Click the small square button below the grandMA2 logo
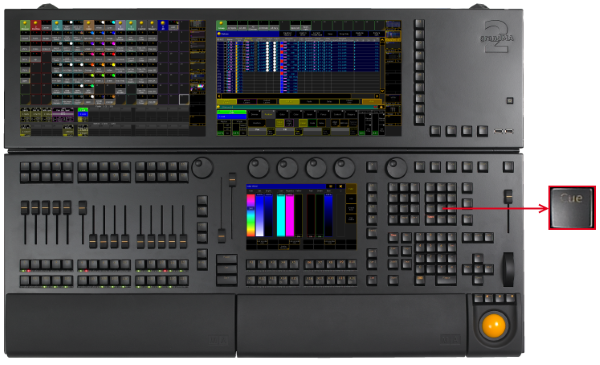The width and height of the screenshot is (600, 365). point(510,101)
